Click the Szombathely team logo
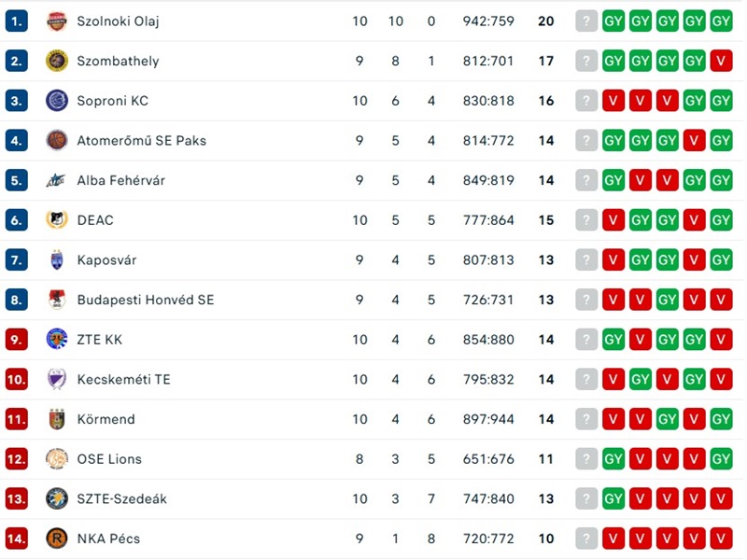 pos(57,62)
